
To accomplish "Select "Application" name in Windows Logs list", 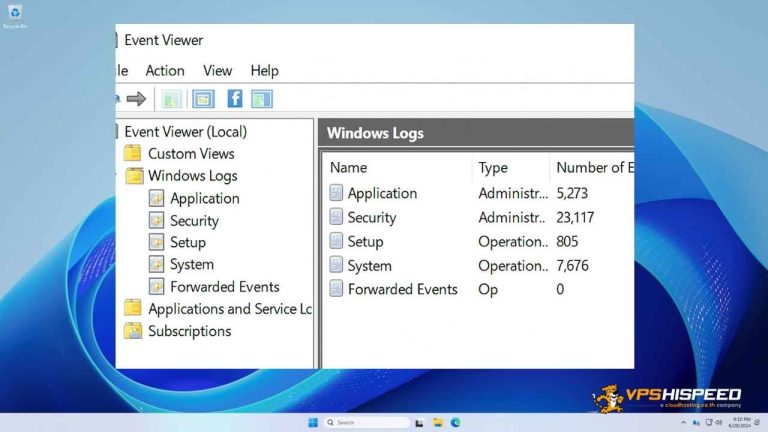I will (382, 193).
